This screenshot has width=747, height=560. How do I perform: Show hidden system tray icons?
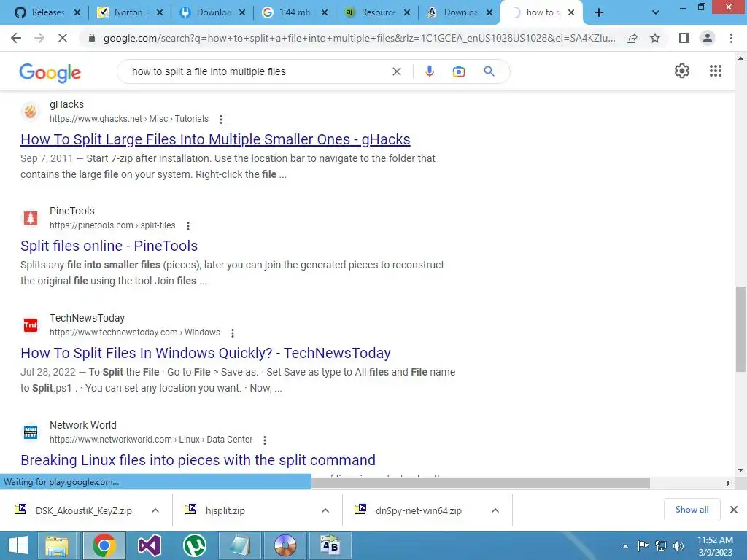coord(625,546)
